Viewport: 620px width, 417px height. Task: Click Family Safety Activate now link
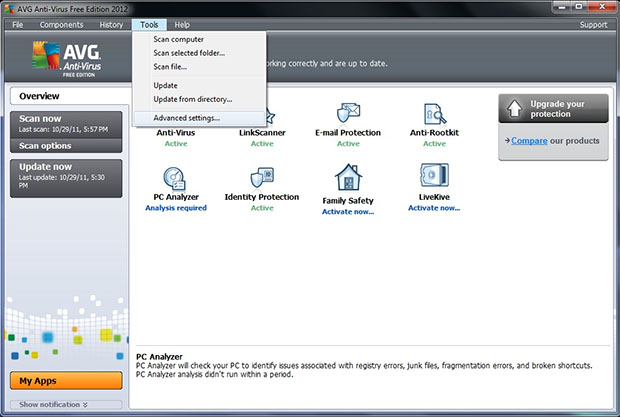tap(348, 212)
